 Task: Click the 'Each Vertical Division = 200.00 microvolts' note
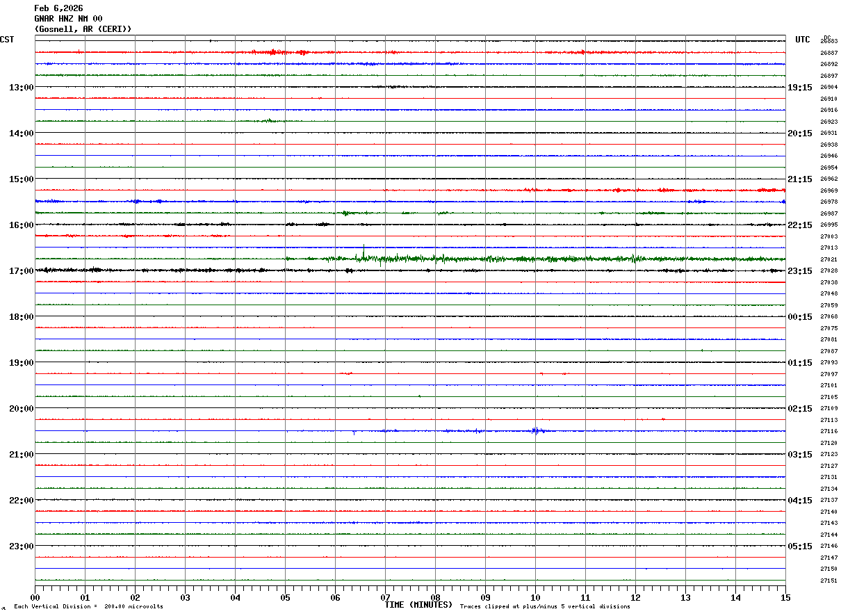[89, 607]
